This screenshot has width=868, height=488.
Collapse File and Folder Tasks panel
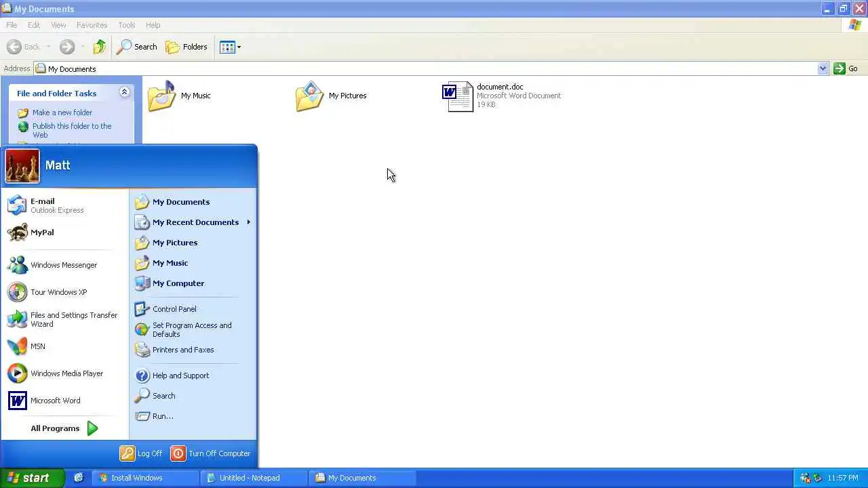[124, 92]
